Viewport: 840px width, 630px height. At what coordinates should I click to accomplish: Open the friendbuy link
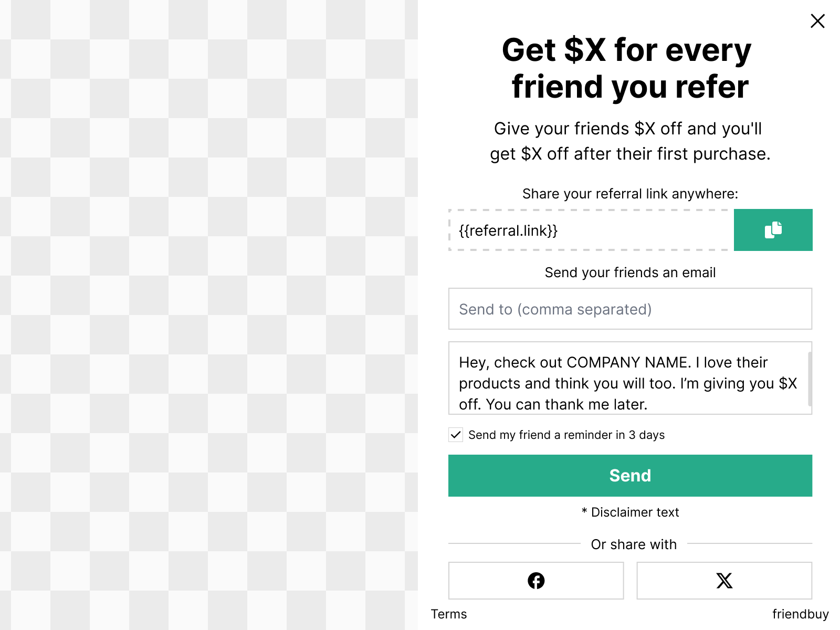(x=800, y=614)
